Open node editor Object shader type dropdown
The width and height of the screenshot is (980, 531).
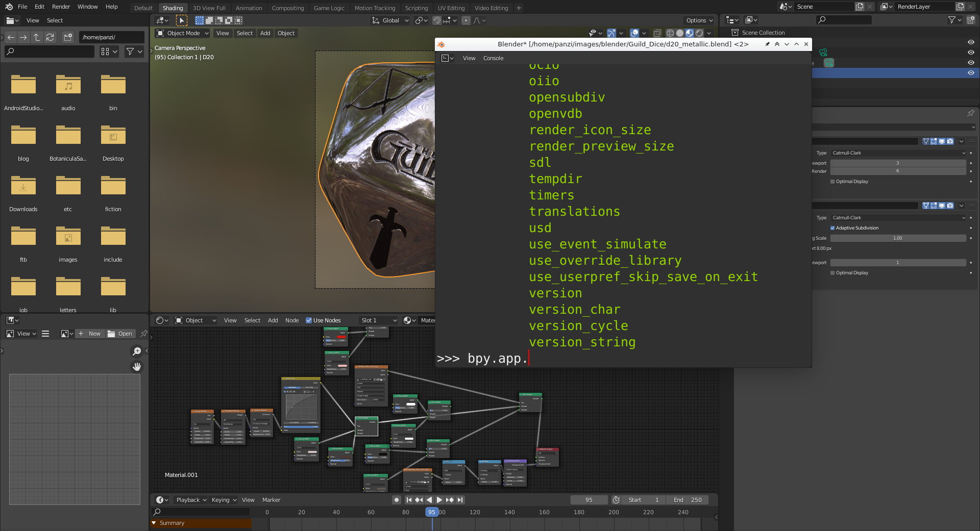[196, 320]
